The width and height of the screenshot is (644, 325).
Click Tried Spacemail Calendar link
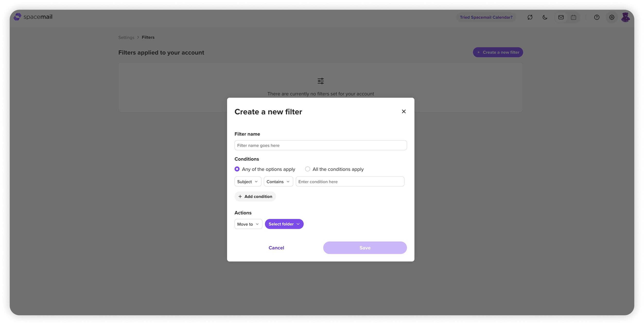tap(486, 17)
